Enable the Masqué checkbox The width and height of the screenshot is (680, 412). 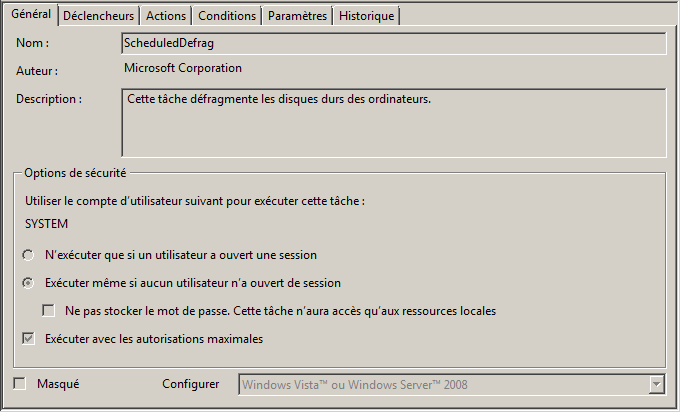point(20,384)
